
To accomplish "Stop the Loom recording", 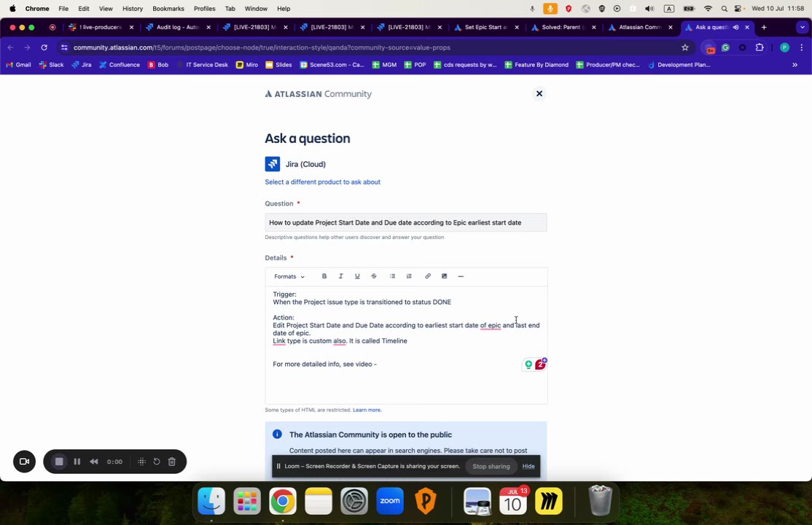I will coord(59,462).
